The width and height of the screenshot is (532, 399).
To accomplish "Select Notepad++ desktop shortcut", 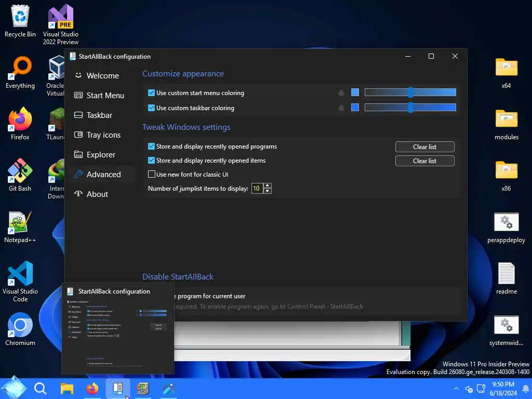I will click(x=20, y=227).
